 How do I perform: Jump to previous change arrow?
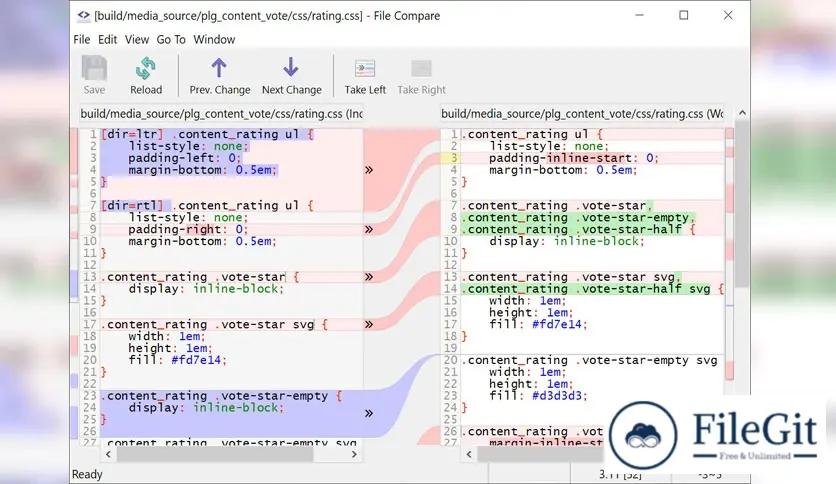(219, 69)
